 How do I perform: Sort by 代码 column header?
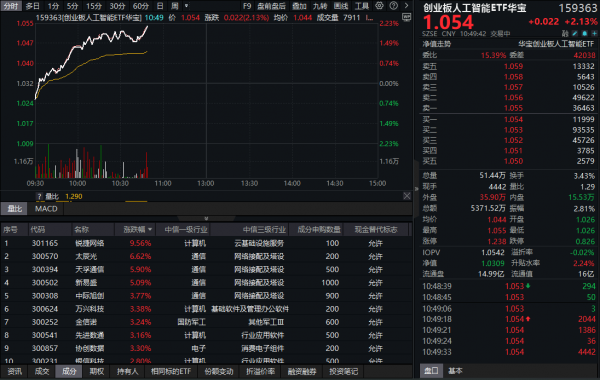tap(38, 230)
